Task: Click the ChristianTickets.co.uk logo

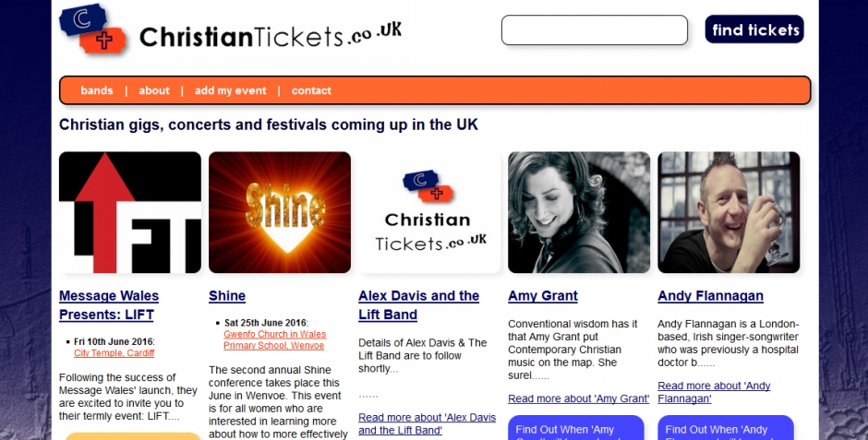Action: (x=230, y=30)
